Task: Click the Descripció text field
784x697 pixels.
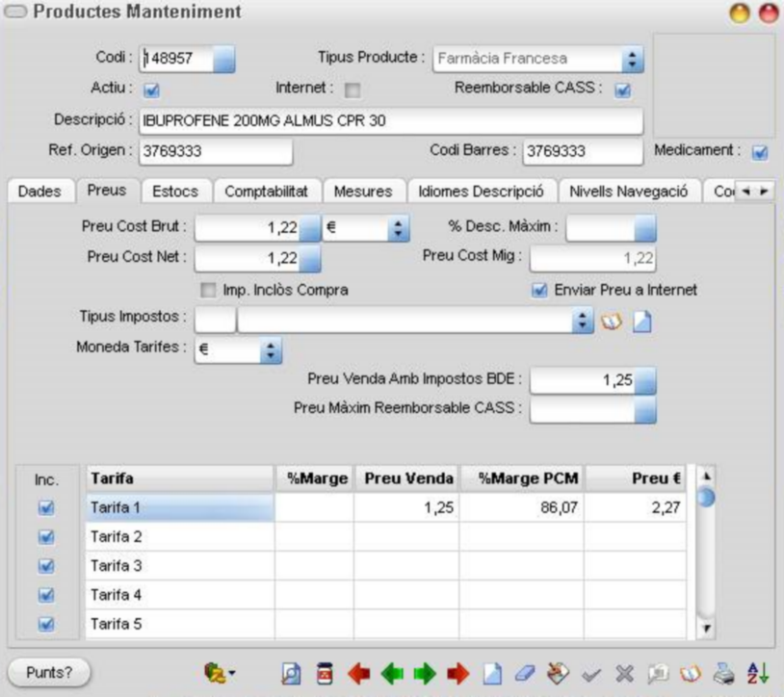Action: 390,121
